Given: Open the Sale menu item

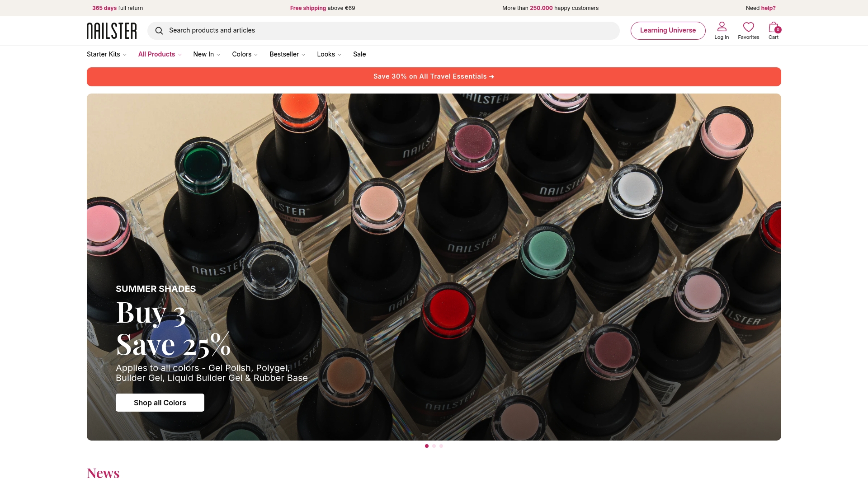Looking at the screenshot, I should point(359,54).
